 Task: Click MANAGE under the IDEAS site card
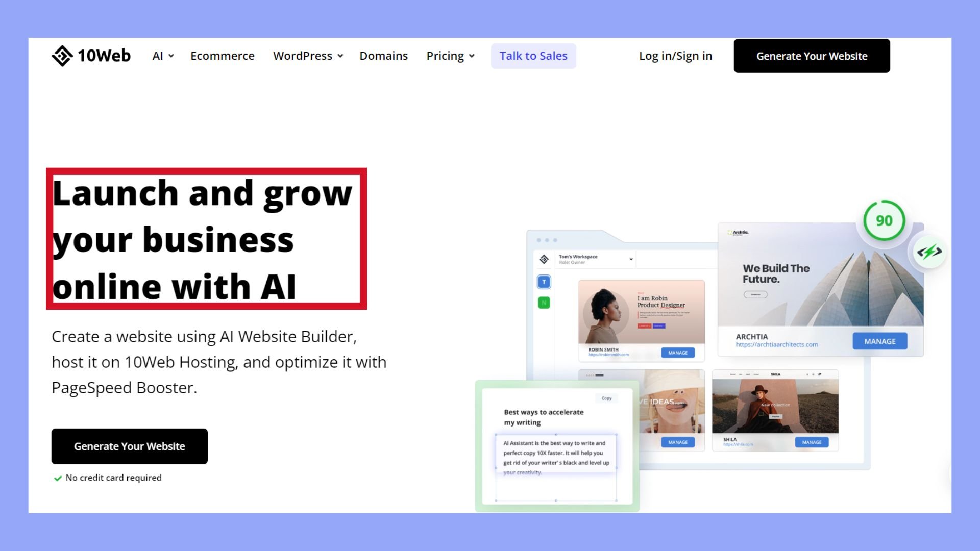(678, 442)
